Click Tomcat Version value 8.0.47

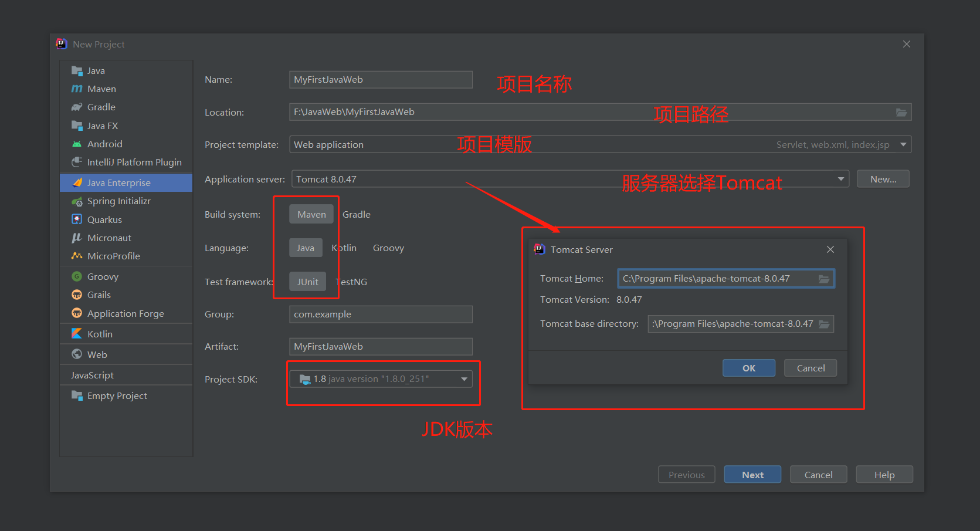pyautogui.click(x=629, y=300)
